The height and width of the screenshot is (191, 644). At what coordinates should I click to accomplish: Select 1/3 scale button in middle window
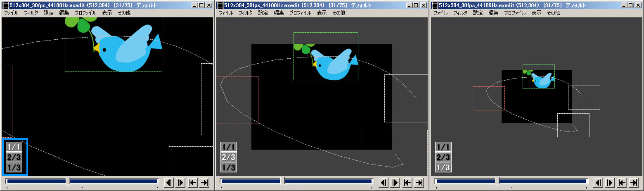pyautogui.click(x=229, y=167)
